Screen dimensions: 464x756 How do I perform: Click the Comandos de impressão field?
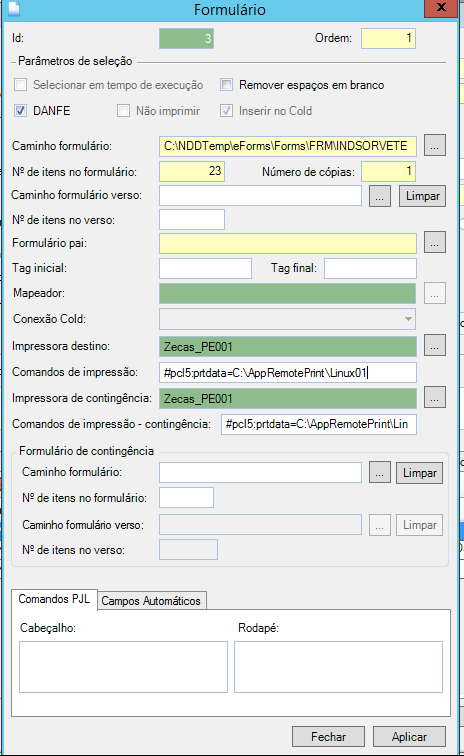point(288,372)
